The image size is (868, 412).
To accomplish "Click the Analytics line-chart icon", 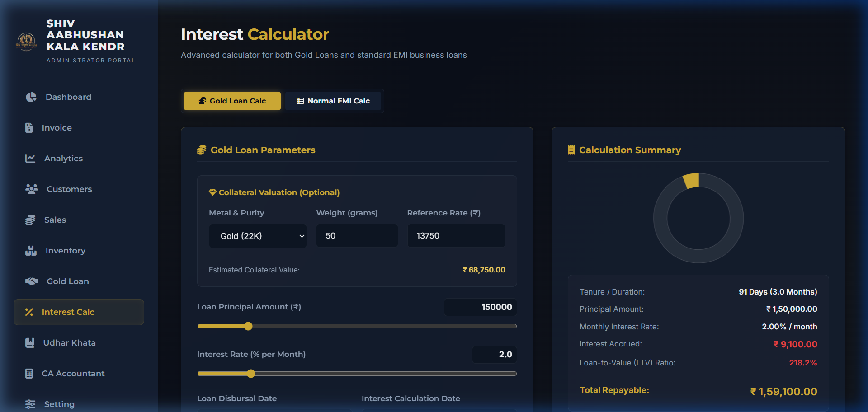I will click(30, 159).
